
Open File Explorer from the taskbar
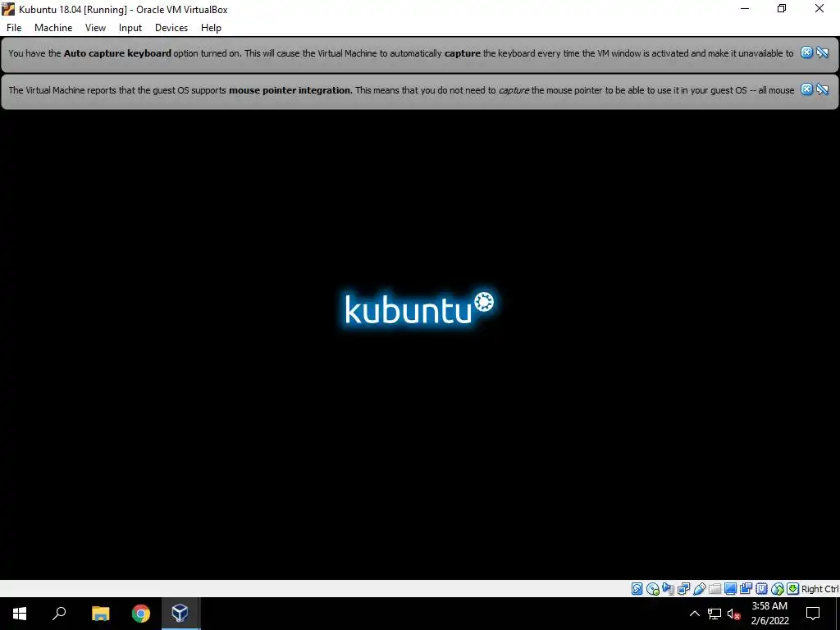pos(100,614)
